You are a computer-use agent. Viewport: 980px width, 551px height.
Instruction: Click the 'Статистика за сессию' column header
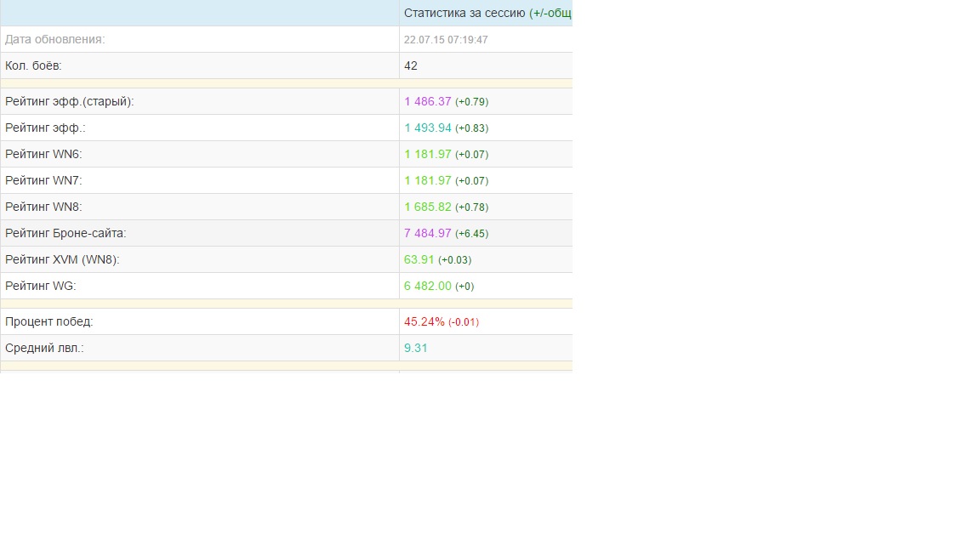click(x=465, y=13)
